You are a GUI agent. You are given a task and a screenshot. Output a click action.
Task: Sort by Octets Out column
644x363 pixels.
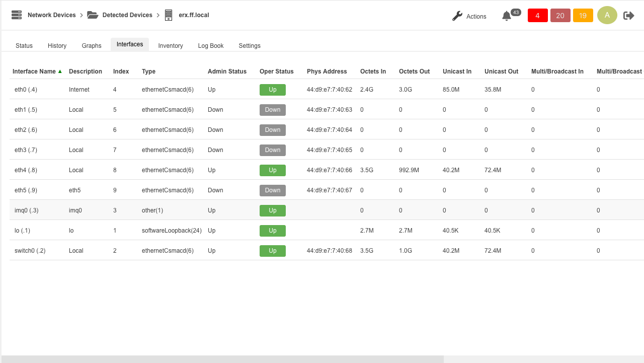[414, 71]
